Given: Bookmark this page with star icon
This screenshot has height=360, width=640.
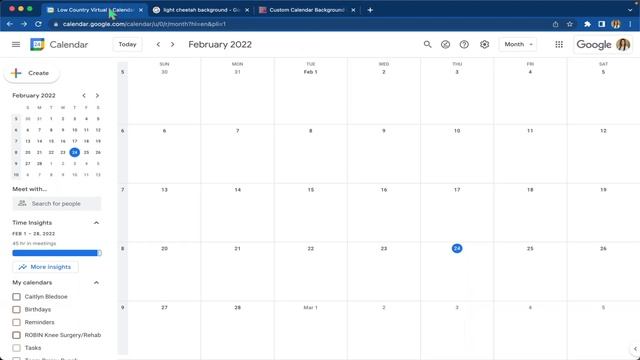Looking at the screenshot, I should click(x=569, y=24).
